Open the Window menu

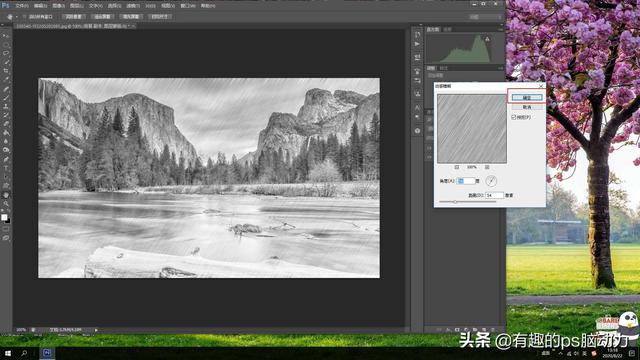point(188,6)
